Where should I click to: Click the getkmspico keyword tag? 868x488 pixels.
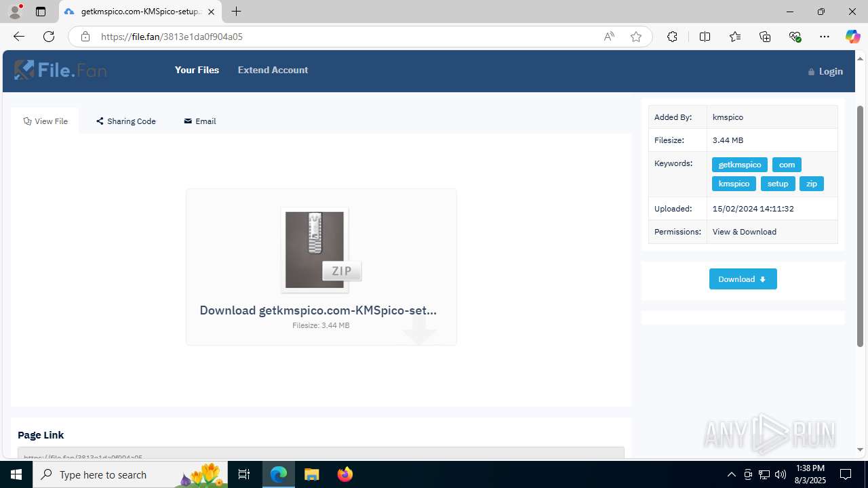[x=740, y=165]
